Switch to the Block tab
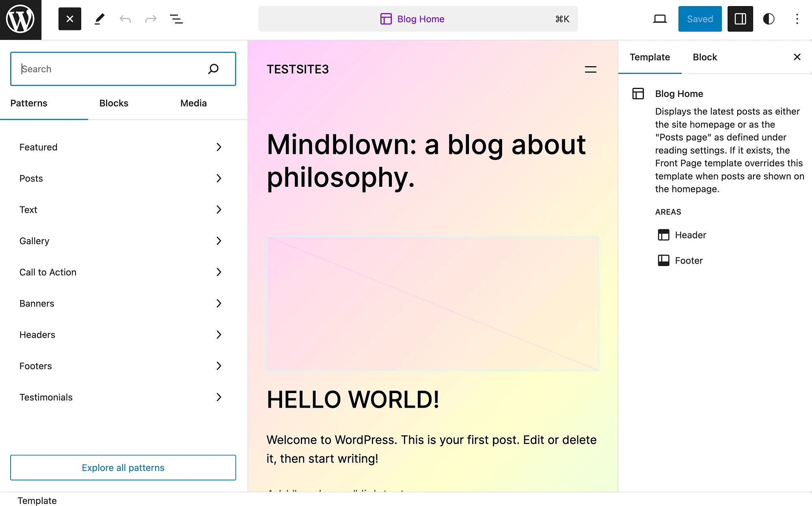The image size is (812, 506). click(x=705, y=57)
